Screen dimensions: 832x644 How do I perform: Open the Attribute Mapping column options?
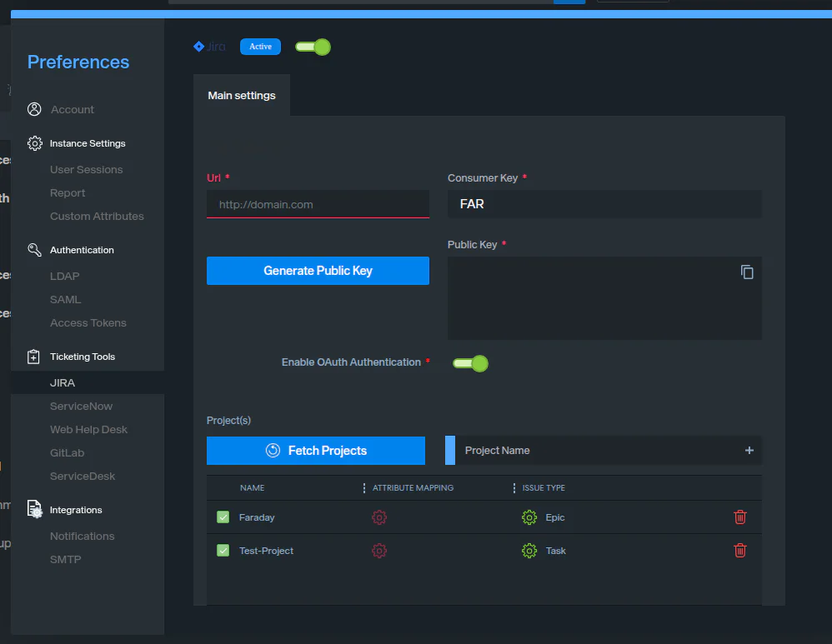click(364, 487)
